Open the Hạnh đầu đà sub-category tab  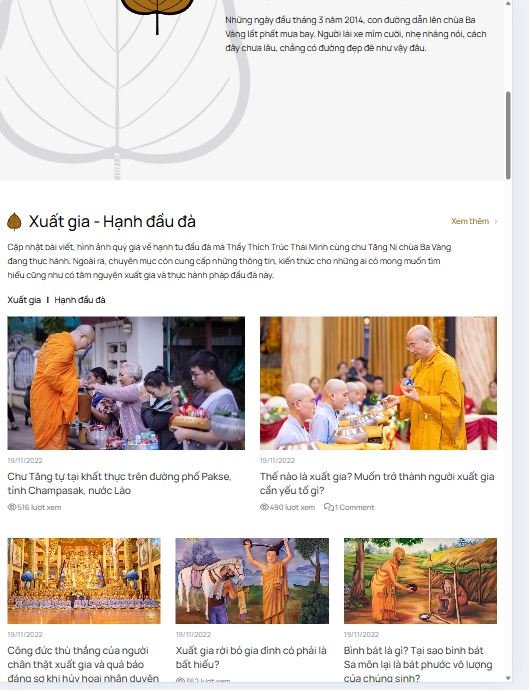[x=80, y=300]
